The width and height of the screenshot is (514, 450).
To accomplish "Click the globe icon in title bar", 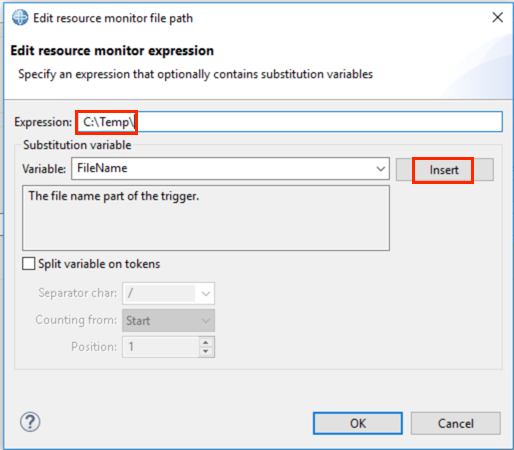I will (x=20, y=17).
